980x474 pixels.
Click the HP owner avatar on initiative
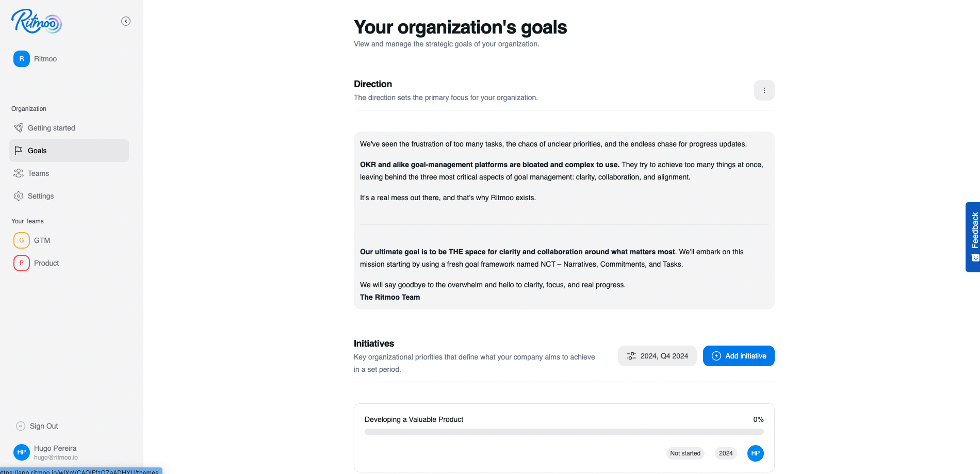(x=755, y=453)
